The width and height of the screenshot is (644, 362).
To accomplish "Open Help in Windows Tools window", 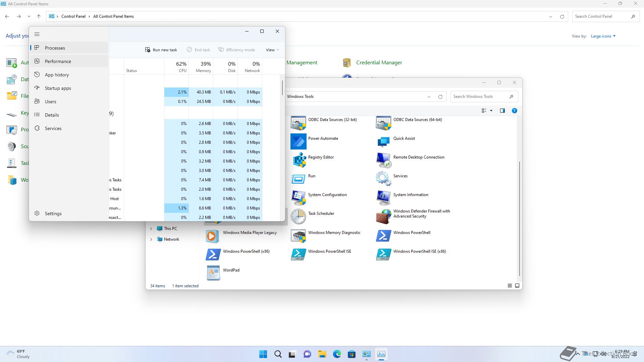I will 514,111.
